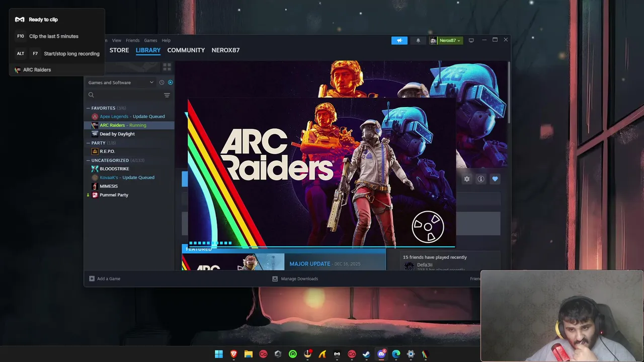Collapse the PARTY category
The width and height of the screenshot is (644, 362).
point(89,143)
